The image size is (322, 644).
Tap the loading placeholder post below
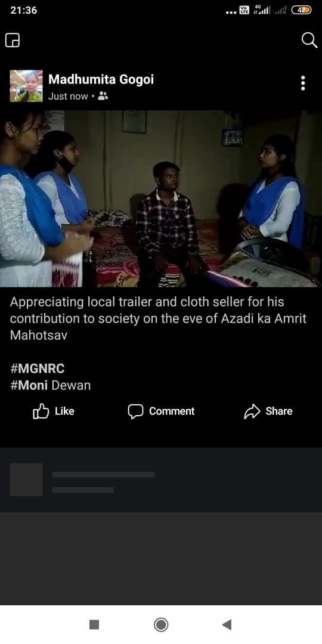tap(161, 479)
